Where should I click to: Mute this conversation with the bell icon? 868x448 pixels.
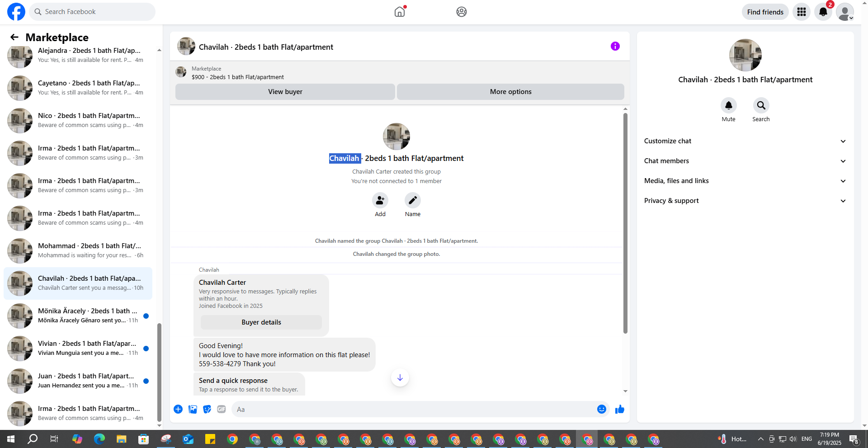click(729, 105)
